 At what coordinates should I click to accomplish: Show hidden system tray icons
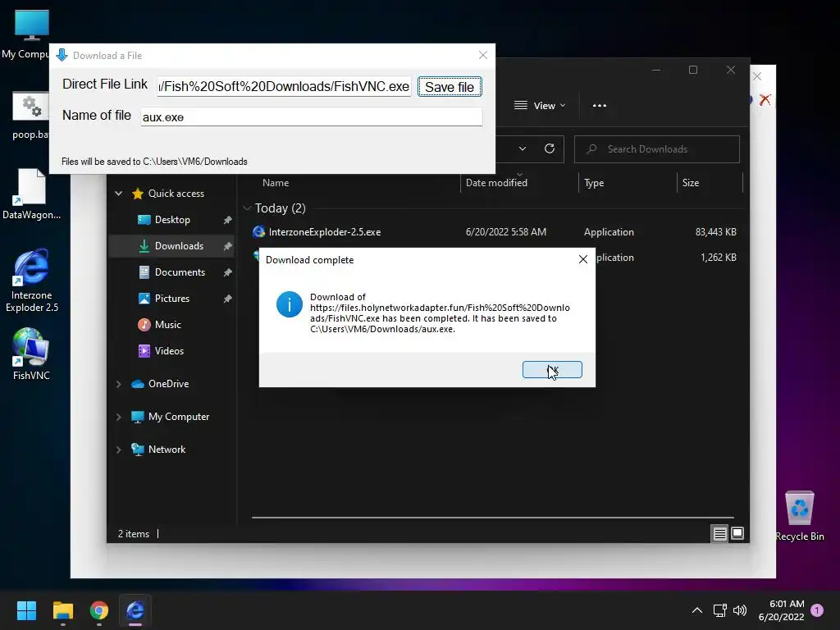click(696, 610)
